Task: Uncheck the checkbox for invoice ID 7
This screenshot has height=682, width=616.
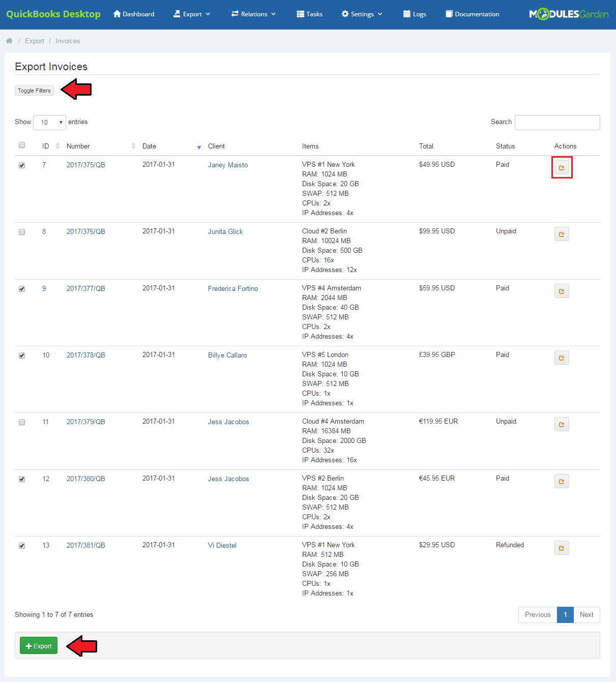Action: 22,165
